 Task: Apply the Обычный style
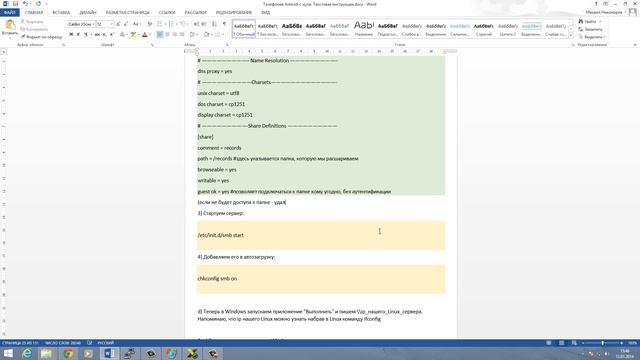pos(244,29)
